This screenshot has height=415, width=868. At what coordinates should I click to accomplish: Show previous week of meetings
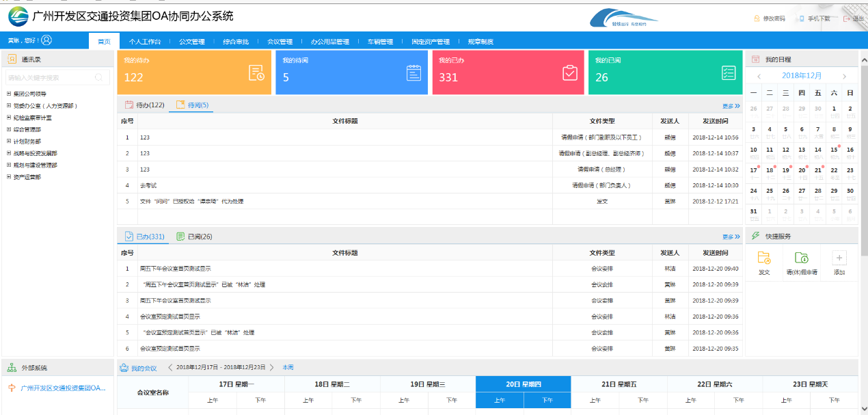(171, 368)
